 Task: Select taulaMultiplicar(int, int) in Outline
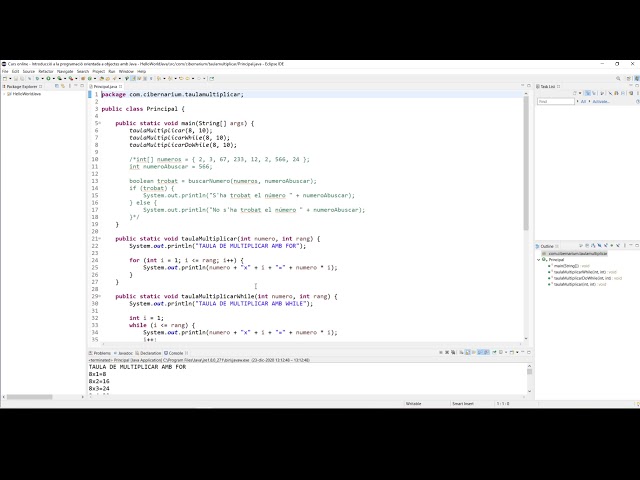click(x=575, y=284)
